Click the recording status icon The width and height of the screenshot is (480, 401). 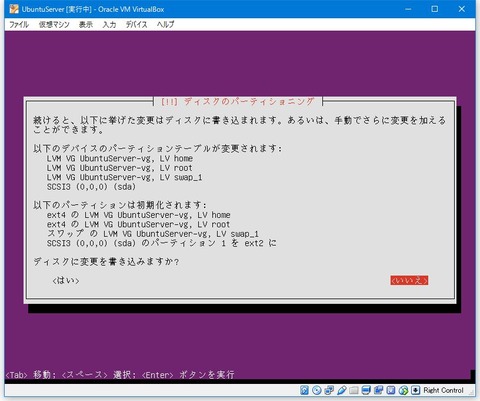(x=378, y=390)
